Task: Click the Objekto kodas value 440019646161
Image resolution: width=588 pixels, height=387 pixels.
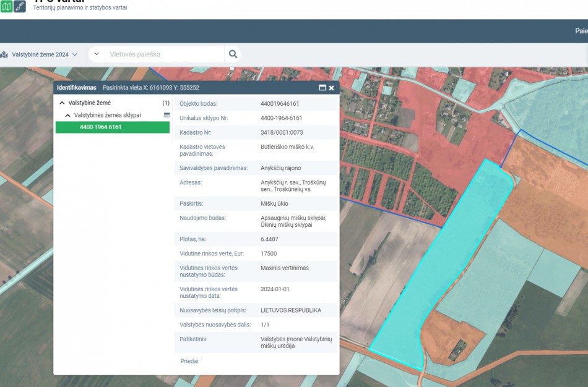Action: click(x=280, y=104)
